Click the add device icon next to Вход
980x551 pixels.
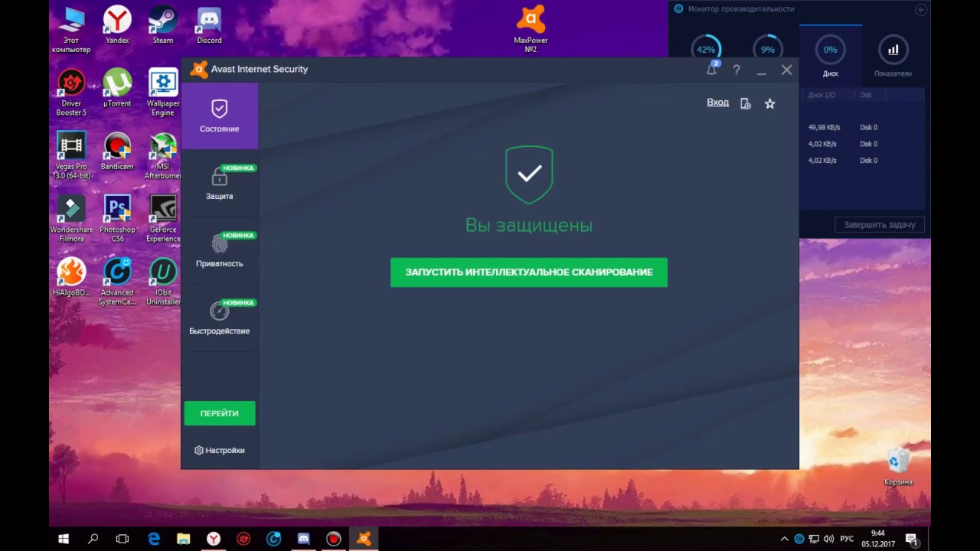tap(746, 103)
